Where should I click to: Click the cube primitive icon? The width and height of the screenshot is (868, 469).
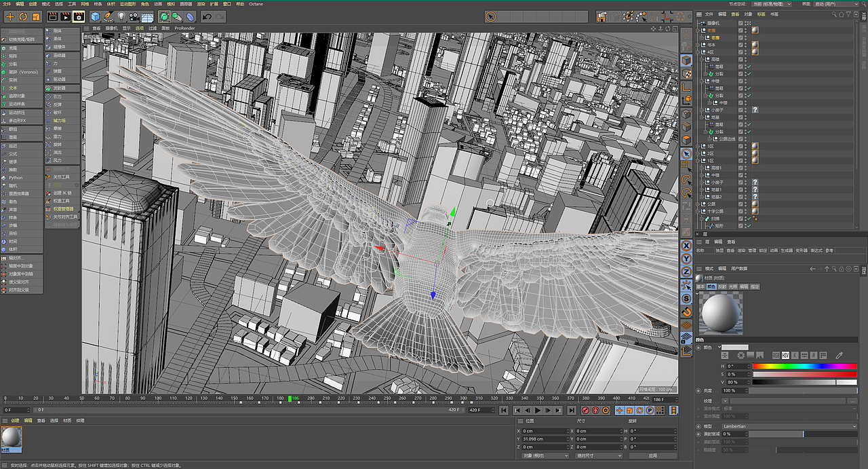(95, 16)
